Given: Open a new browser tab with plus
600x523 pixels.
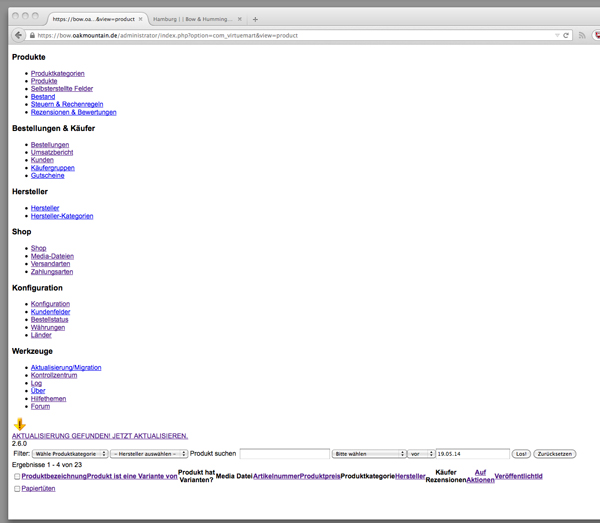Looking at the screenshot, I should pyautogui.click(x=255, y=19).
